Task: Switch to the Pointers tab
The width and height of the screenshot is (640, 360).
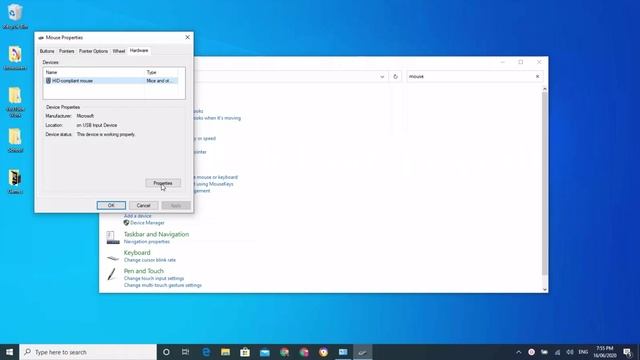Action: 67,51
